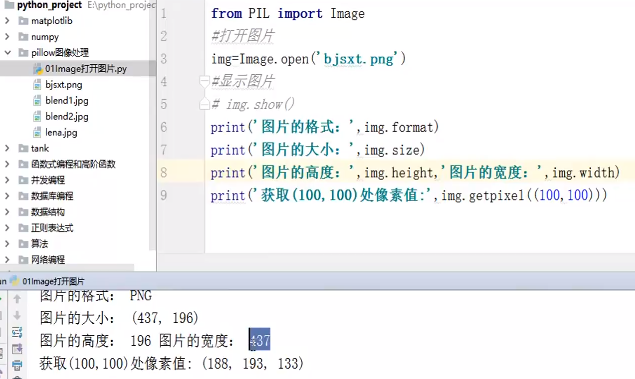Click the print icon in the Run console
Viewport: 635px width, 379px height.
pos(17,366)
